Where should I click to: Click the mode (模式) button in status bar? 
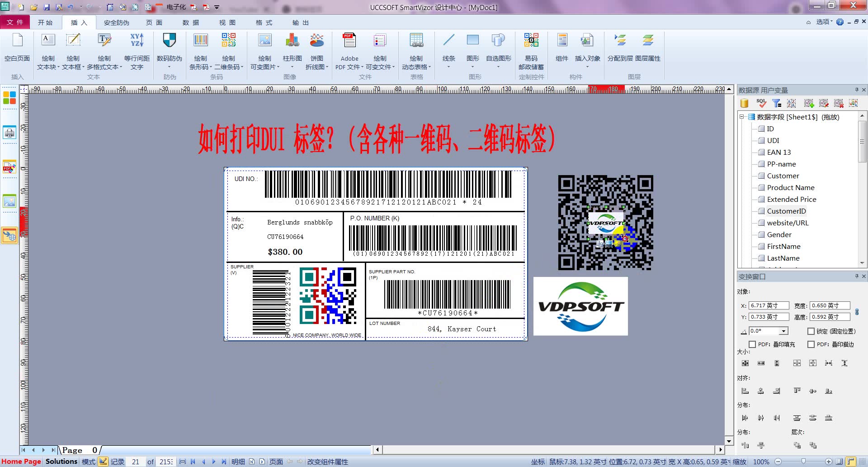click(x=89, y=462)
